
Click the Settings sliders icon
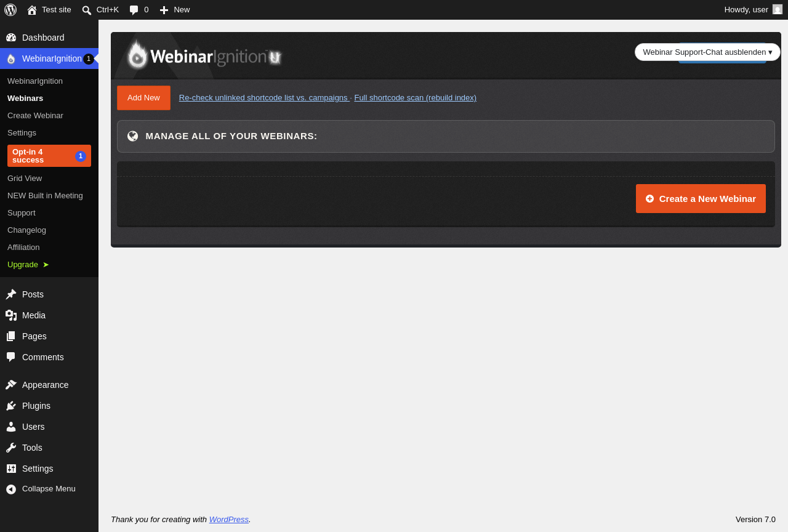(x=11, y=469)
